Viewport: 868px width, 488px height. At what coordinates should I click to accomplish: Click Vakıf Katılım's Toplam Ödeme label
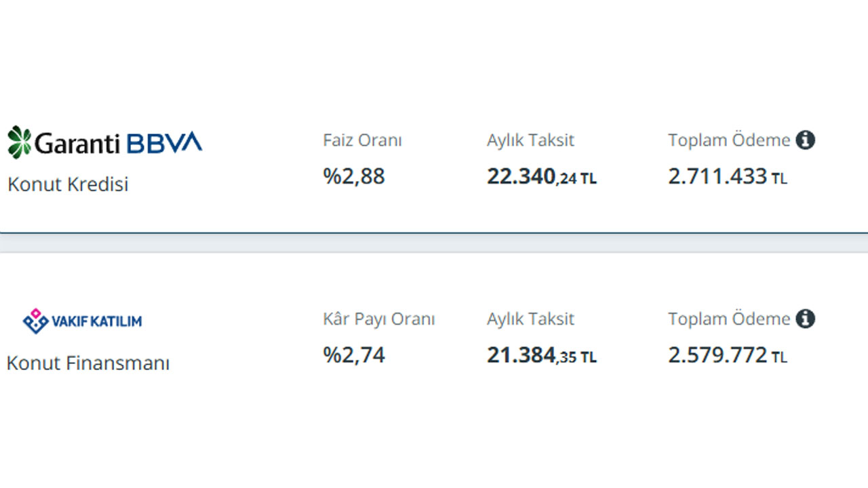[729, 319]
